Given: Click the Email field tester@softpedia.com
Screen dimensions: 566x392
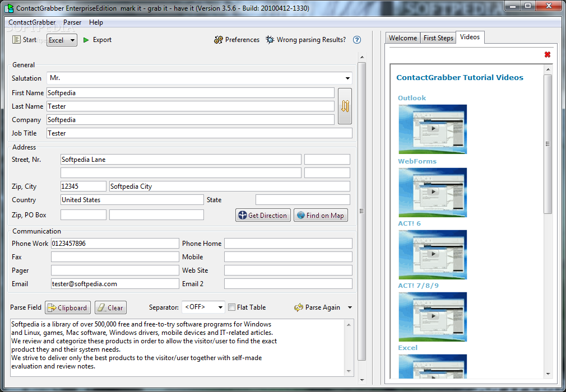Looking at the screenshot, I should (x=115, y=284).
